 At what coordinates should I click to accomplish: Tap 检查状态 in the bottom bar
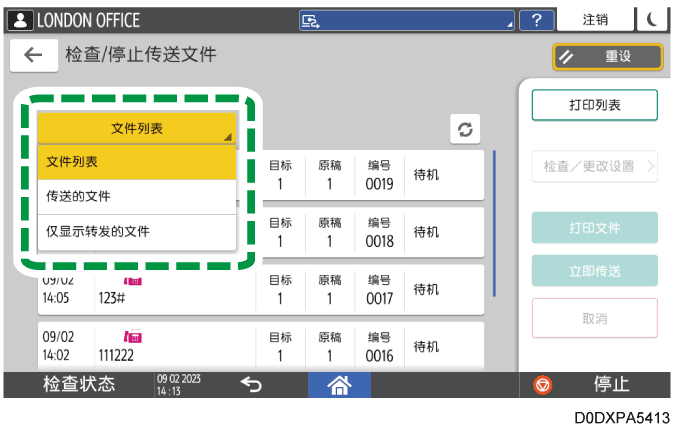tap(79, 384)
